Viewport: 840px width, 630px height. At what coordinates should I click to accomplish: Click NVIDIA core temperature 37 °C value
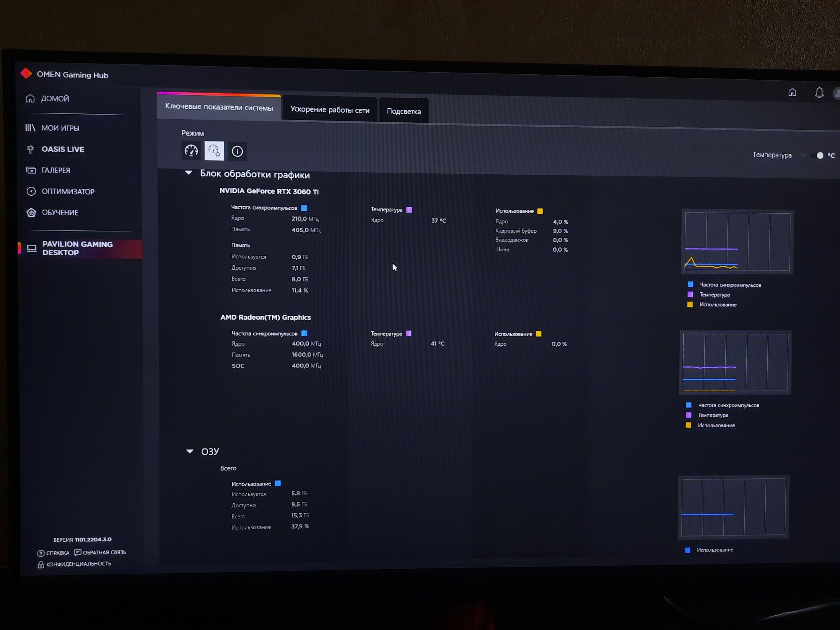click(438, 220)
